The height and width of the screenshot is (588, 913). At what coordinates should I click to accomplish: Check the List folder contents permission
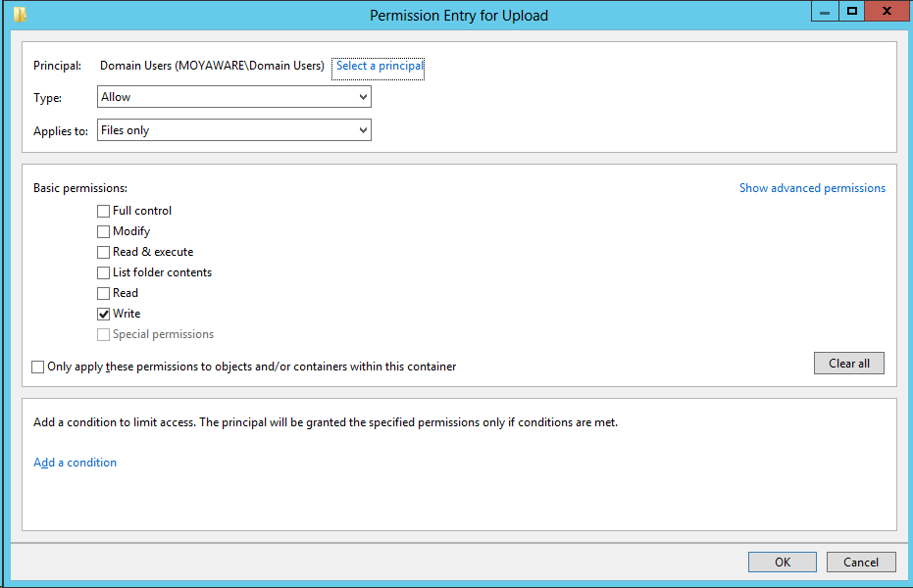(x=103, y=271)
